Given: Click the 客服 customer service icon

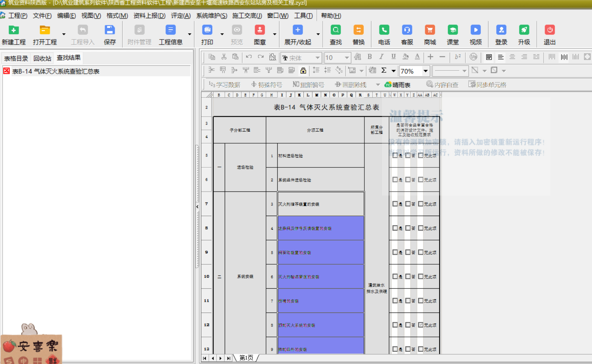Looking at the screenshot, I should coord(407,30).
